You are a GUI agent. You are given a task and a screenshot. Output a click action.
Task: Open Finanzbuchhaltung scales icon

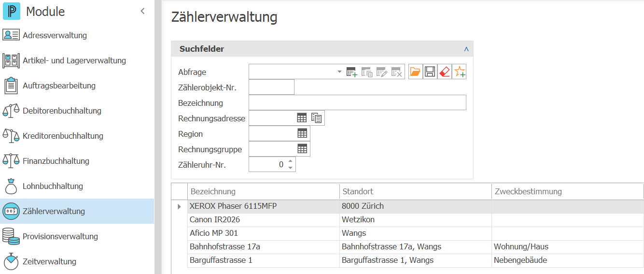tap(11, 161)
